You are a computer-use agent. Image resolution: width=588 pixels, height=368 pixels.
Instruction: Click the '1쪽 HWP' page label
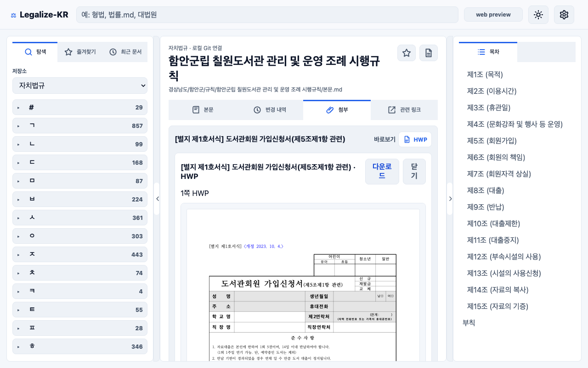[195, 193]
